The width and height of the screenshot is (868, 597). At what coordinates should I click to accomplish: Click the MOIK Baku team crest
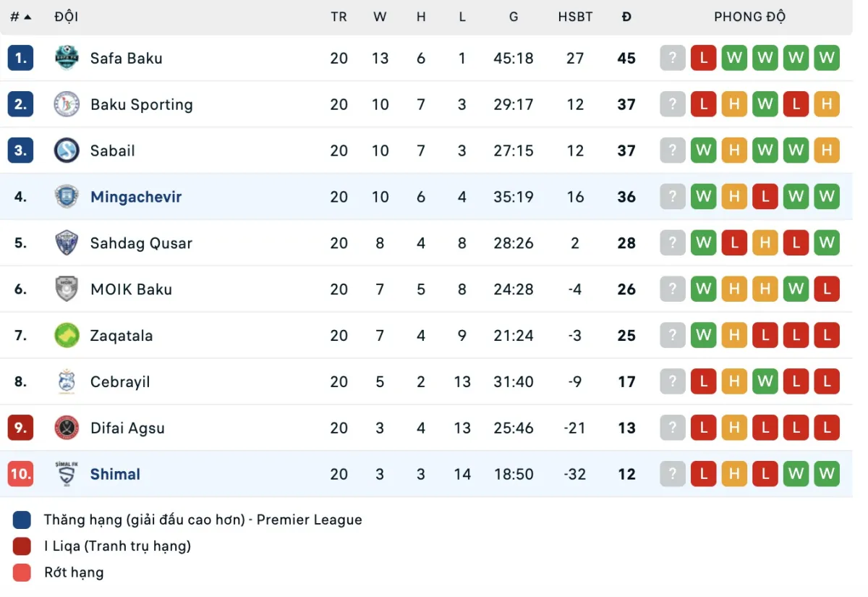pos(67,289)
